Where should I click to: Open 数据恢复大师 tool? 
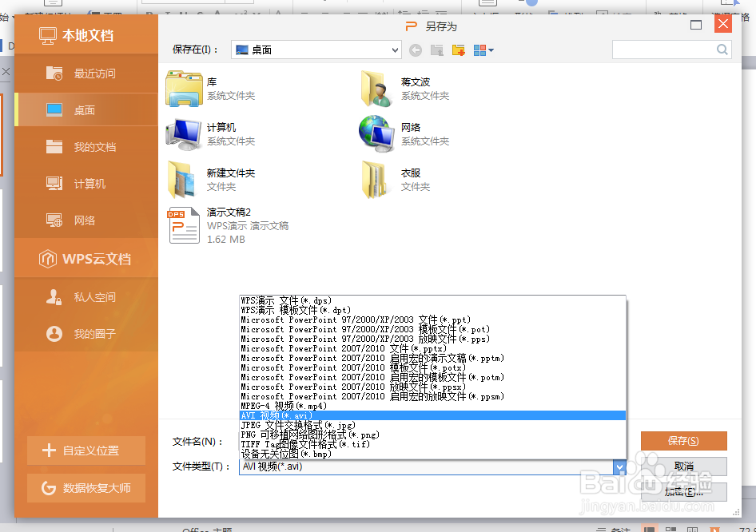pos(86,488)
